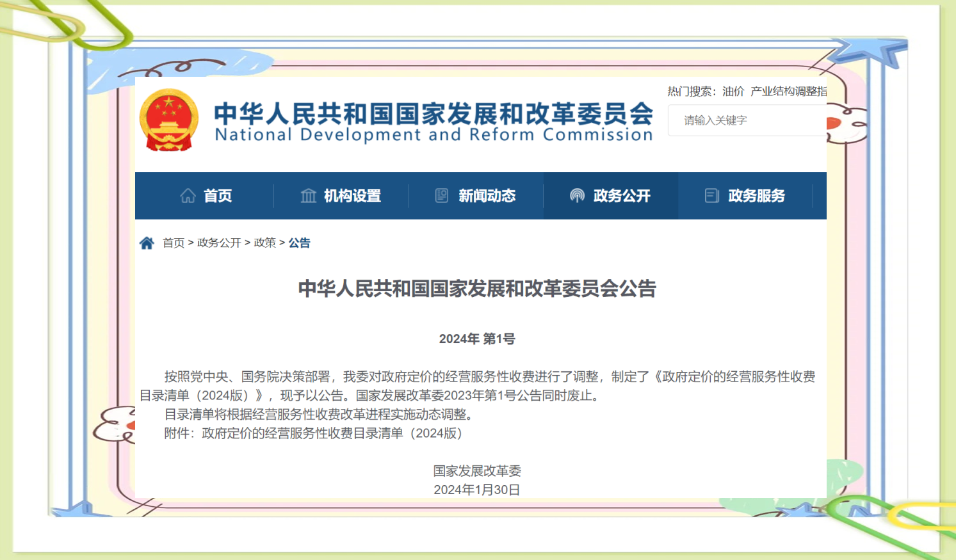Screen dimensions: 956x560
Task: Go to 政务公开 in the breadcrumb
Action: pos(219,243)
